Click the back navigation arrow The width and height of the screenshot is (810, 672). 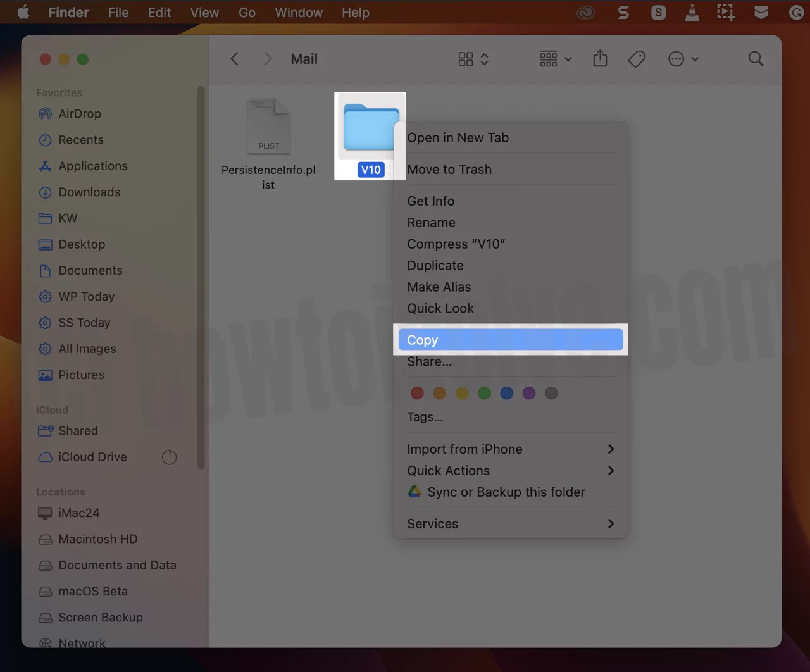coord(234,59)
